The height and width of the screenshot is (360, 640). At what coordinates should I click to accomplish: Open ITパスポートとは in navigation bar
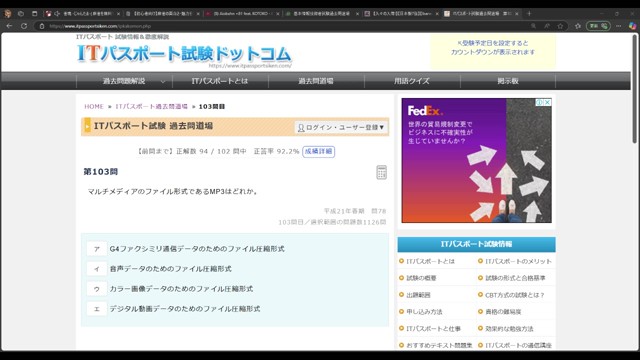click(220, 81)
